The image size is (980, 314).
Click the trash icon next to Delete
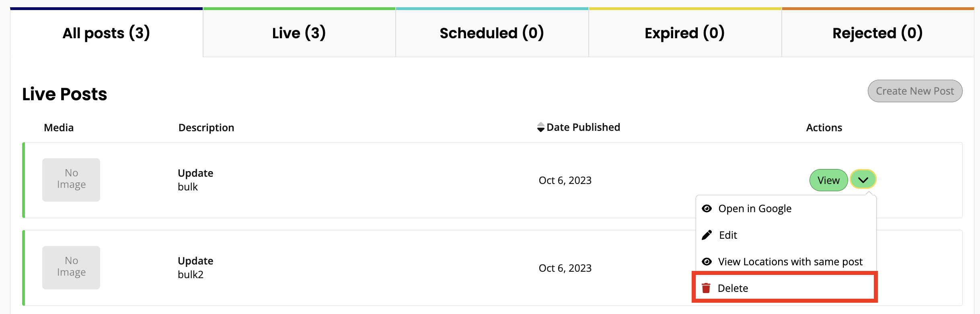(707, 287)
